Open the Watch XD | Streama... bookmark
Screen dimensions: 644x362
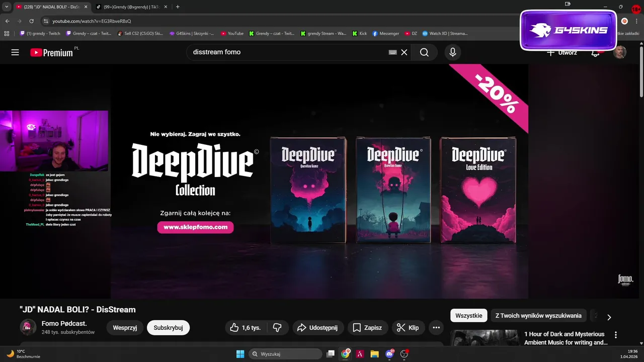[445, 34]
